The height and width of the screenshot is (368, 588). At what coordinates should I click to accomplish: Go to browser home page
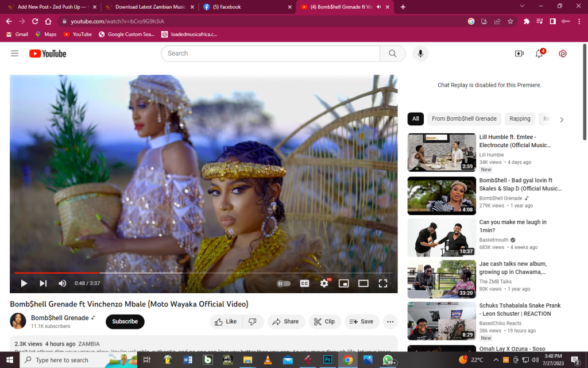(x=48, y=21)
